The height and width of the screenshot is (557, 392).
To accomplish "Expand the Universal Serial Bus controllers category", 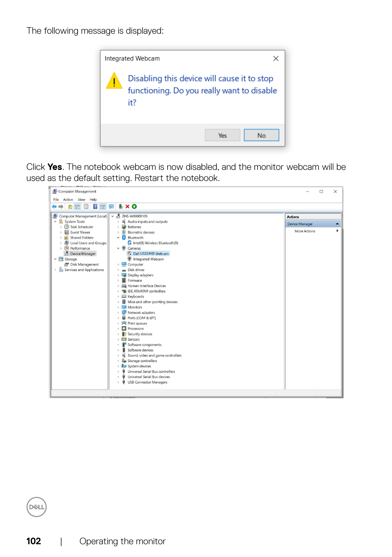I will click(x=118, y=371).
